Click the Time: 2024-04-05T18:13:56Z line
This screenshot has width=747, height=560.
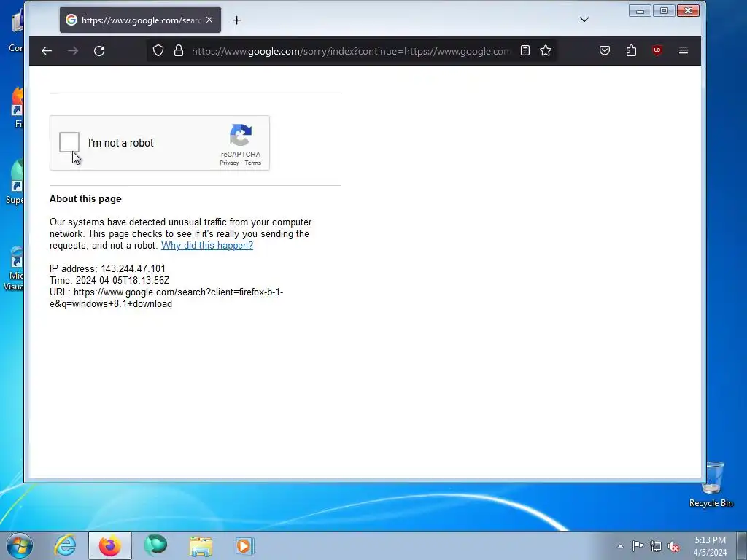(109, 281)
